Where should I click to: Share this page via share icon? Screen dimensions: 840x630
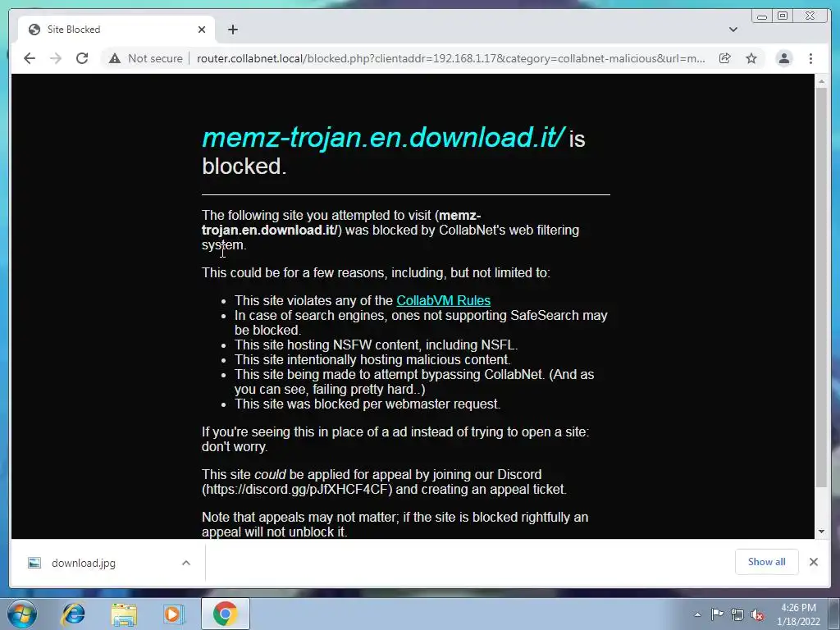(725, 58)
